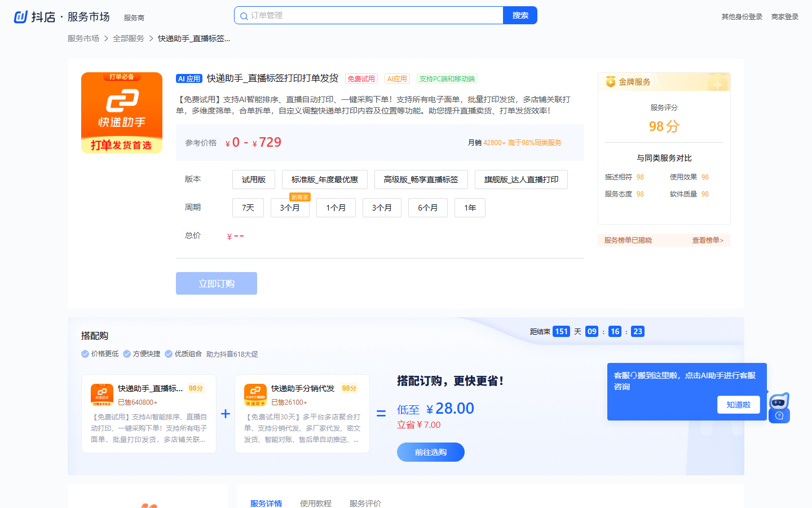
Task: Go to 服务市场 breadcrumb
Action: coord(83,38)
